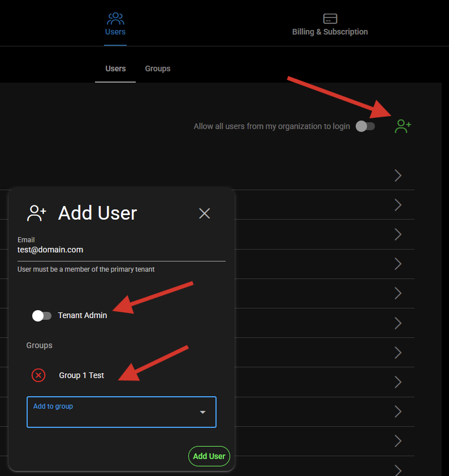Expand the bottommost visible row chevron
Image resolution: width=449 pixels, height=476 pixels.
coord(398,470)
